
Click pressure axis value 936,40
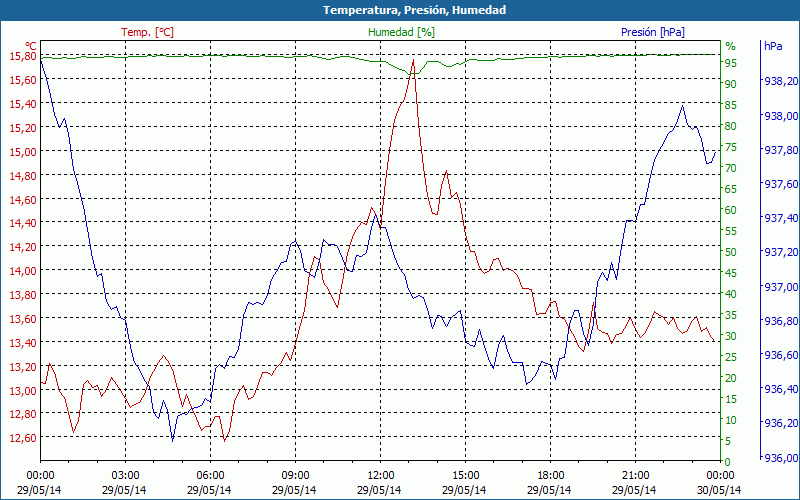click(781, 389)
